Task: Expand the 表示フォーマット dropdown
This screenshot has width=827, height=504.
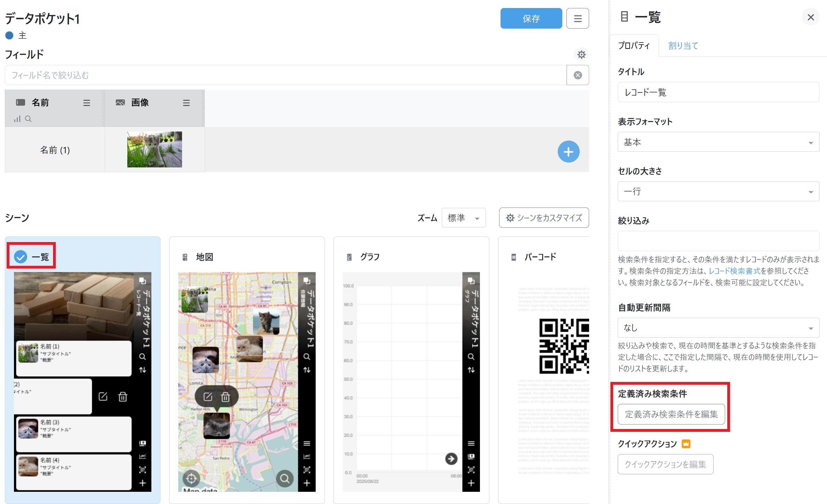Action: point(718,142)
